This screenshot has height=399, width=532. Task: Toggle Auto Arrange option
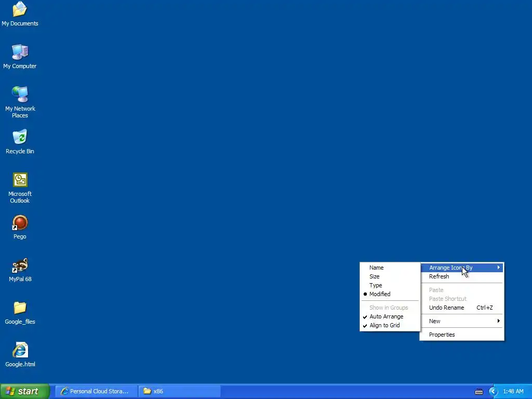click(x=390, y=316)
